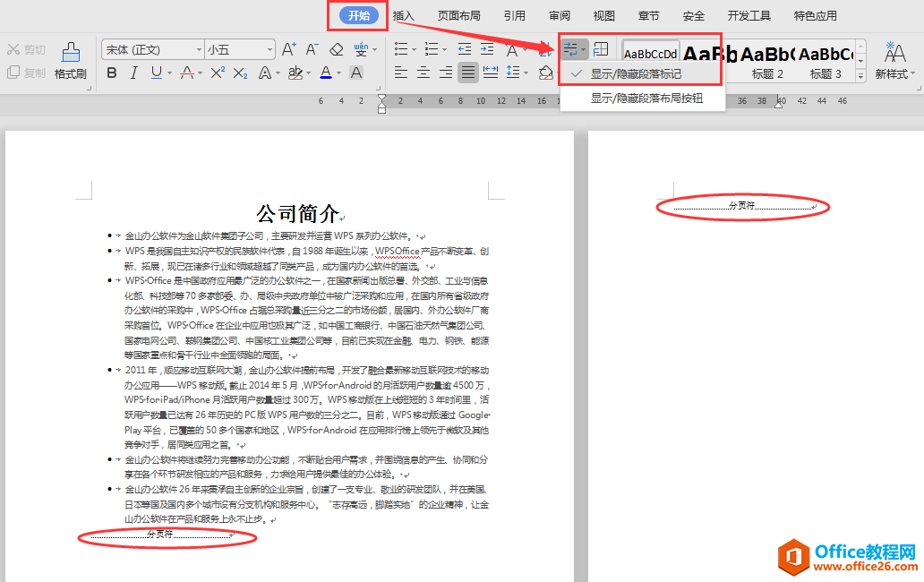Increase paragraph indent

(x=487, y=49)
